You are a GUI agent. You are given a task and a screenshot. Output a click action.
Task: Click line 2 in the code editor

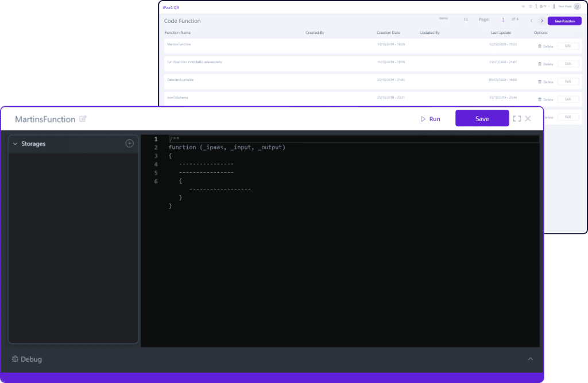[x=226, y=147]
